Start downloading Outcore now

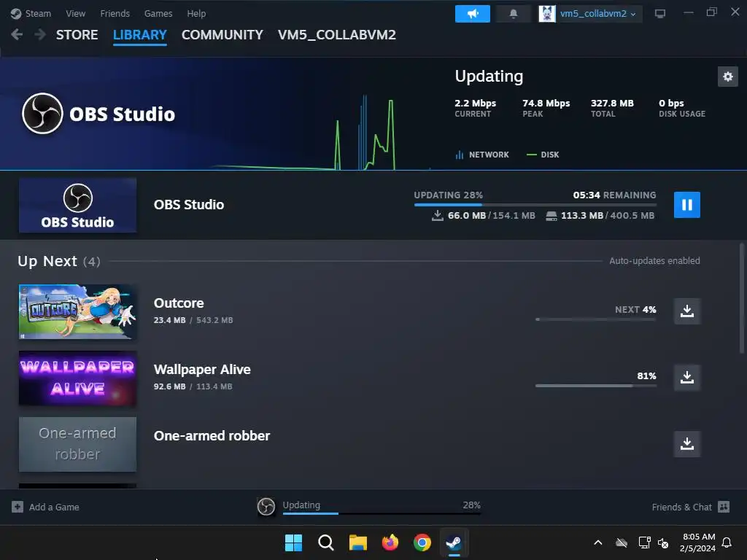(x=686, y=311)
